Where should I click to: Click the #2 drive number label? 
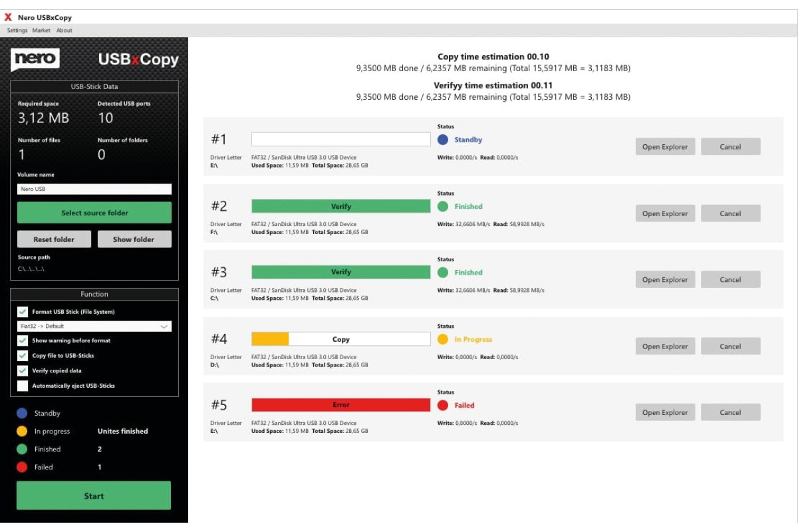tap(219, 206)
